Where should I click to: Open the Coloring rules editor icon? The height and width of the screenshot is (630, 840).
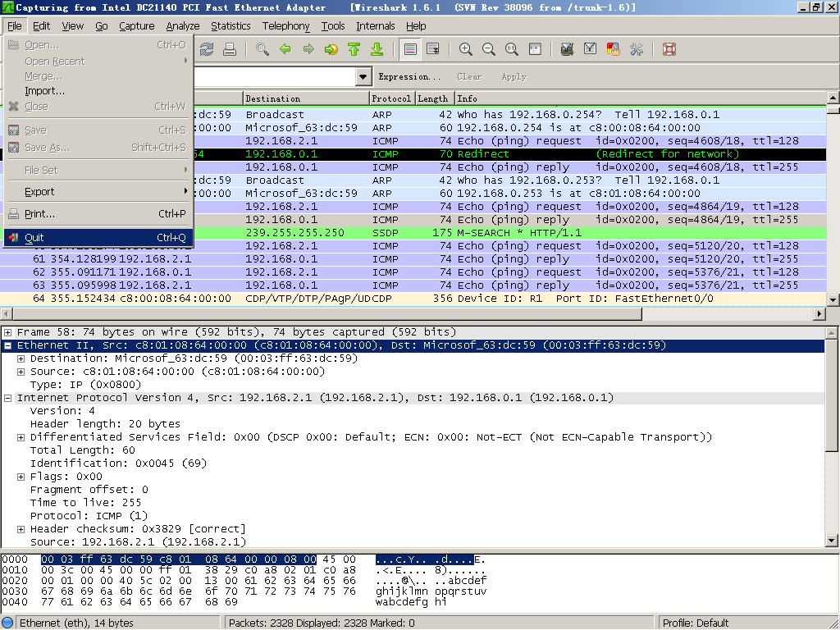tap(614, 49)
